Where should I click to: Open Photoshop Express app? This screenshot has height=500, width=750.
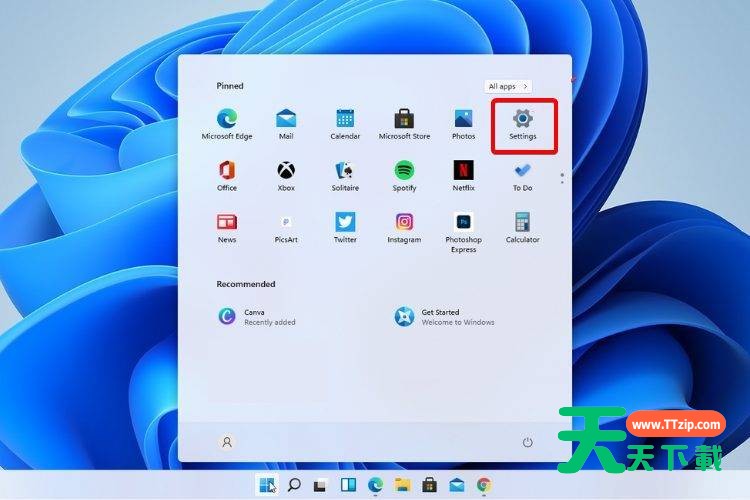[x=463, y=222]
